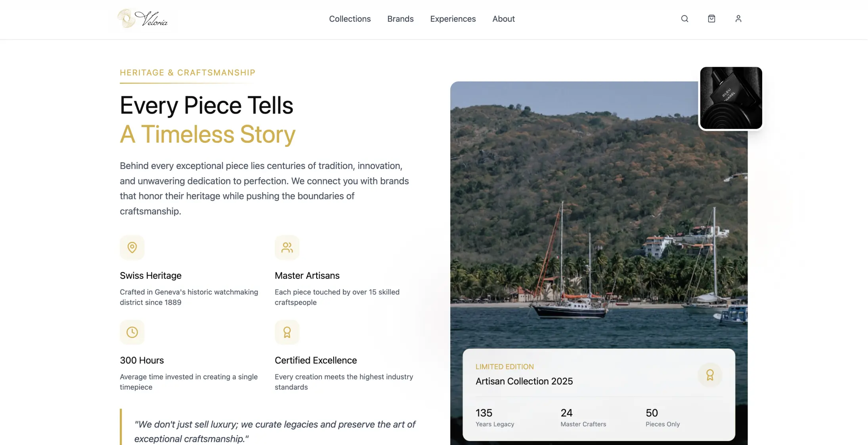Open the Experiences nav item
The height and width of the screenshot is (445, 868).
tap(453, 19)
